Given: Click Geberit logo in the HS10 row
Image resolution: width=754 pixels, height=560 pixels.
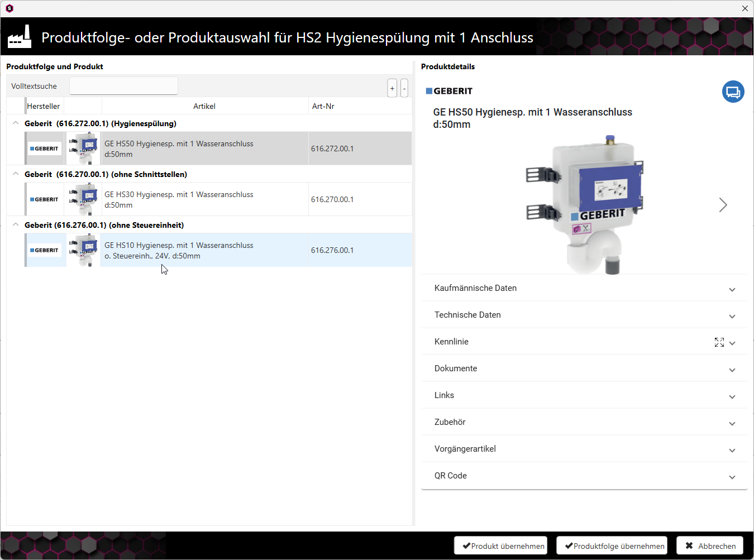Looking at the screenshot, I should [x=45, y=250].
